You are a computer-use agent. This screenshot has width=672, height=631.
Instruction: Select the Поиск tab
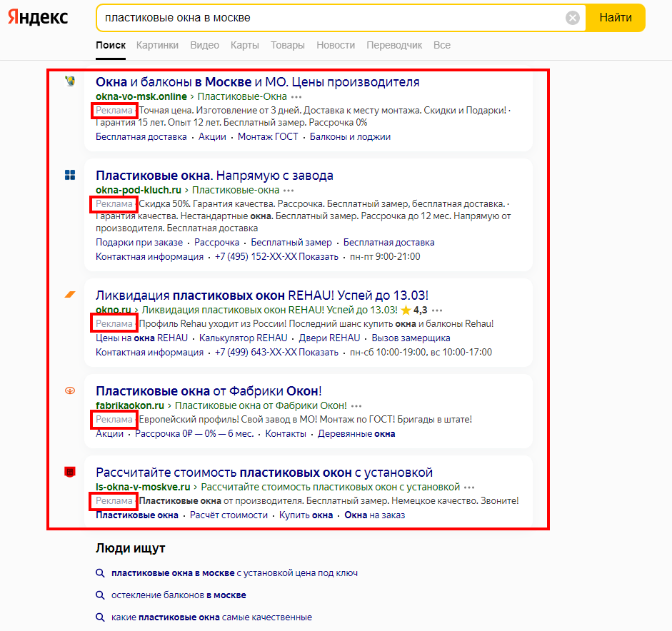click(x=111, y=45)
